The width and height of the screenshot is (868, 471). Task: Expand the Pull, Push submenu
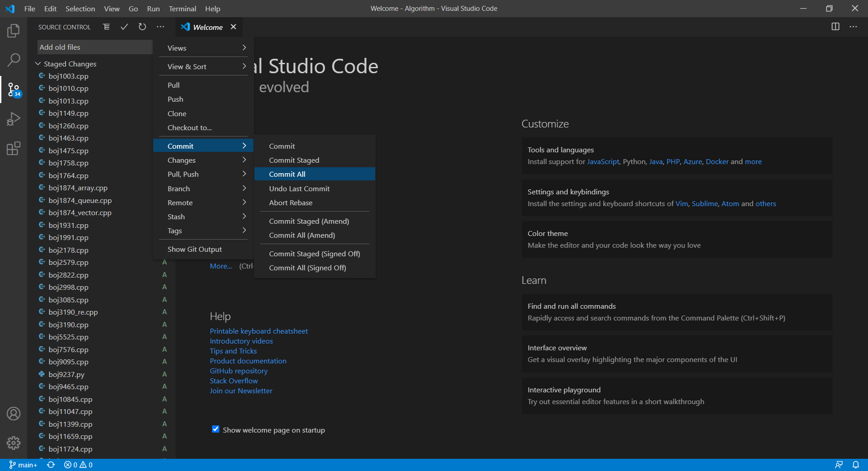(203, 174)
